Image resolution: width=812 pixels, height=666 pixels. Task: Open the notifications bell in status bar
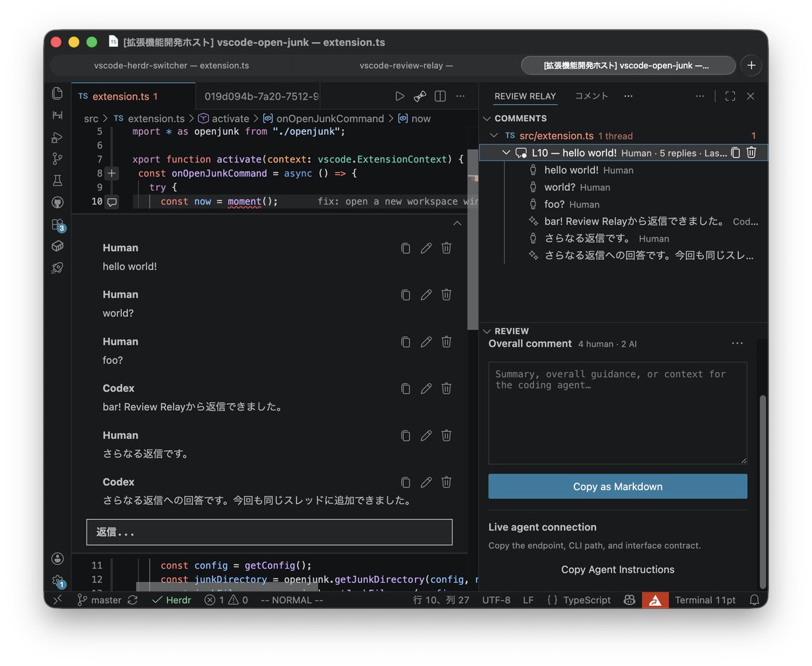pyautogui.click(x=754, y=600)
